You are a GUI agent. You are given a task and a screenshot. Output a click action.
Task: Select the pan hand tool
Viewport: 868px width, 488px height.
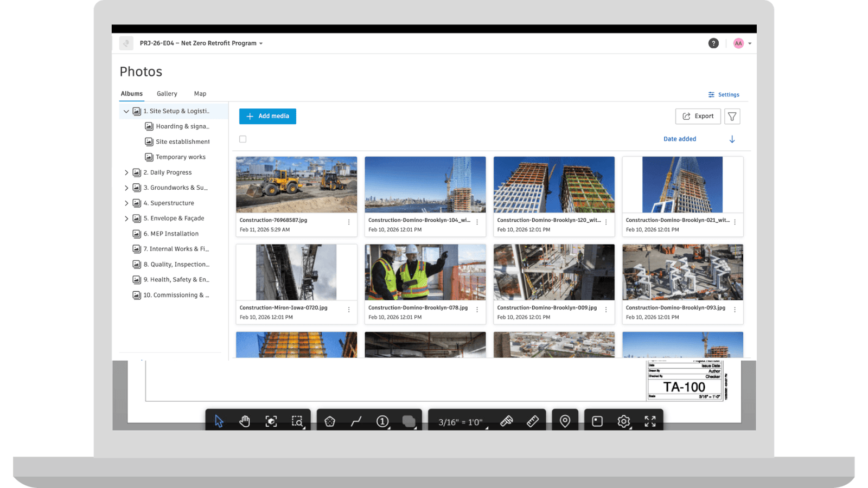(x=245, y=421)
